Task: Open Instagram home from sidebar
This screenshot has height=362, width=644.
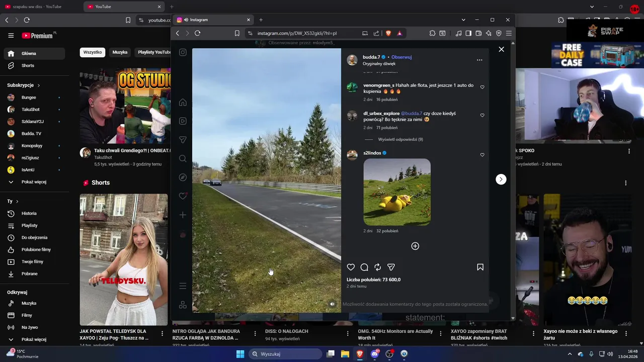Action: (183, 103)
